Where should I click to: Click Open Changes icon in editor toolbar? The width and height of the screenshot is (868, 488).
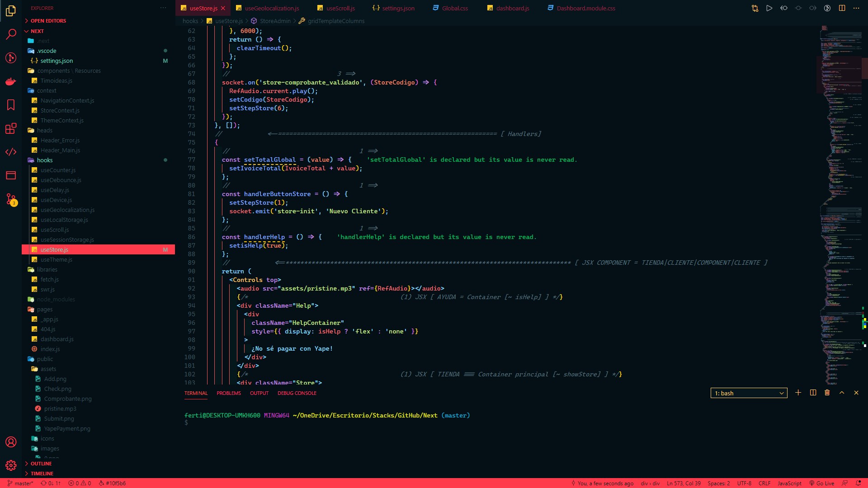pos(755,8)
